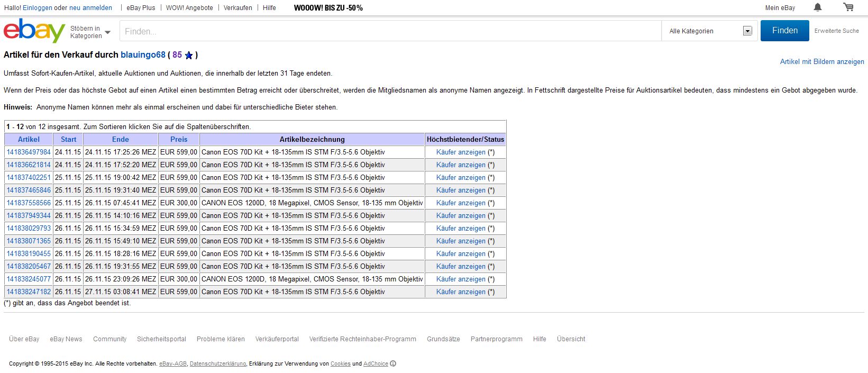Open Verkäuferportal footer link

[277, 339]
